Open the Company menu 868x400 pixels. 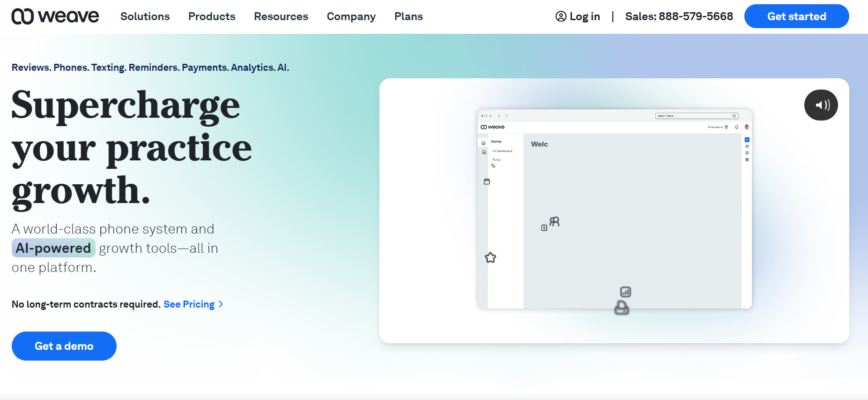[x=351, y=16]
